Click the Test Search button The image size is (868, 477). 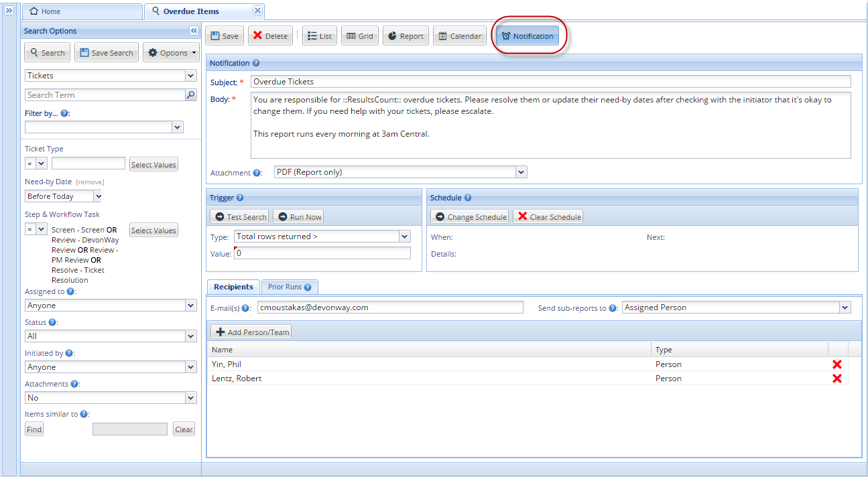(x=240, y=217)
